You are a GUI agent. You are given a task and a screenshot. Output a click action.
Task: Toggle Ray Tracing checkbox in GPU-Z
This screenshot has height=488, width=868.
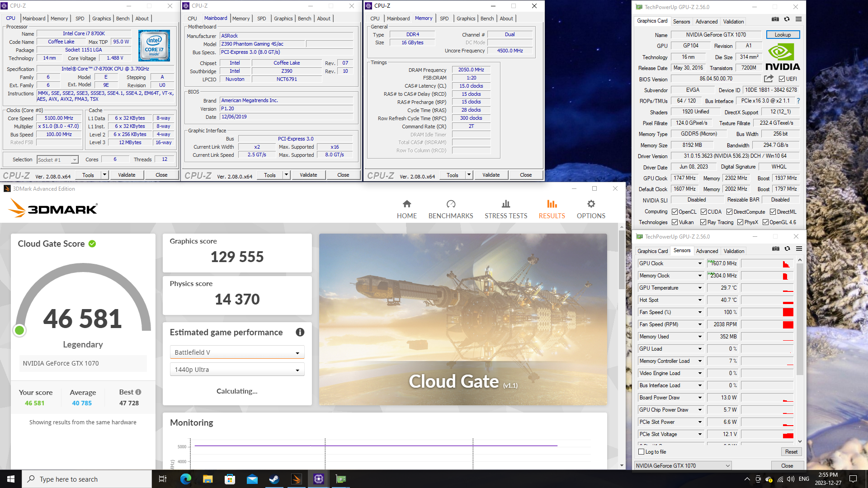[x=703, y=222]
